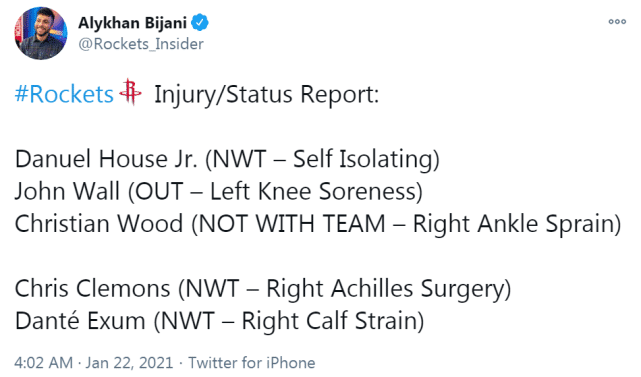This screenshot has width=641, height=377.
Task: Click the name Danté Exum
Action: 80,320
